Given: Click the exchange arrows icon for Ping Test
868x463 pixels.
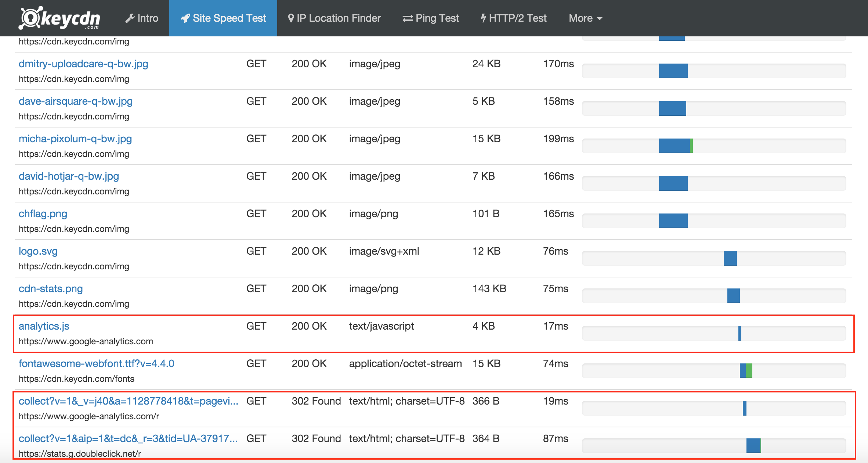Looking at the screenshot, I should (408, 18).
